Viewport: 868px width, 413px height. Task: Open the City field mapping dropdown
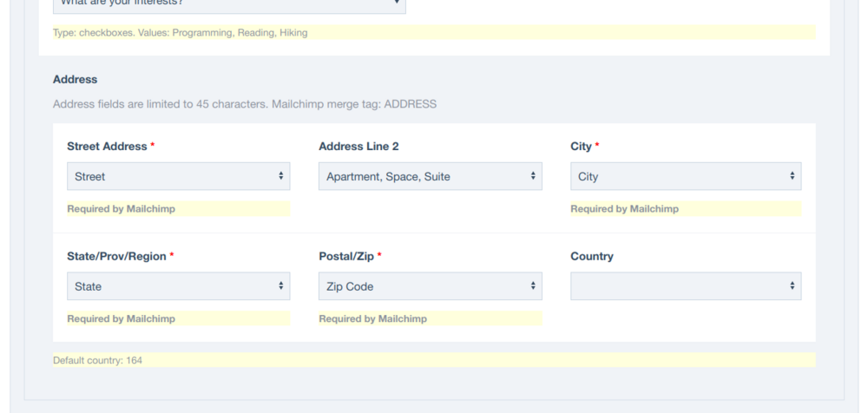686,176
